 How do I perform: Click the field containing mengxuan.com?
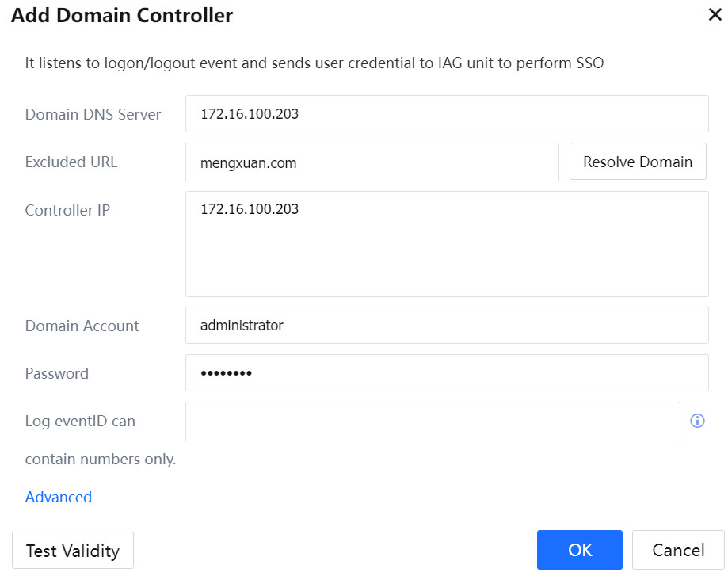[x=372, y=162]
